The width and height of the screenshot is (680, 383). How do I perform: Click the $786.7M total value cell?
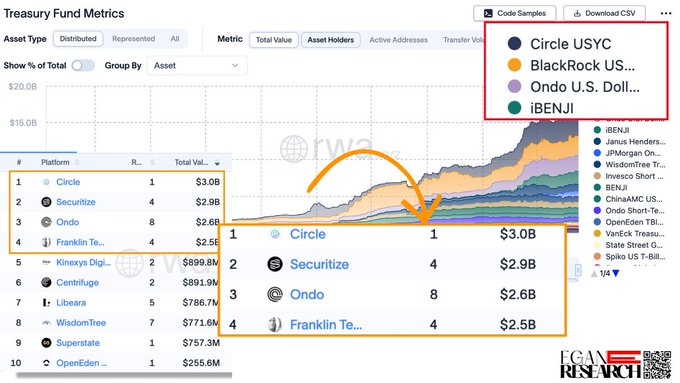pos(200,303)
